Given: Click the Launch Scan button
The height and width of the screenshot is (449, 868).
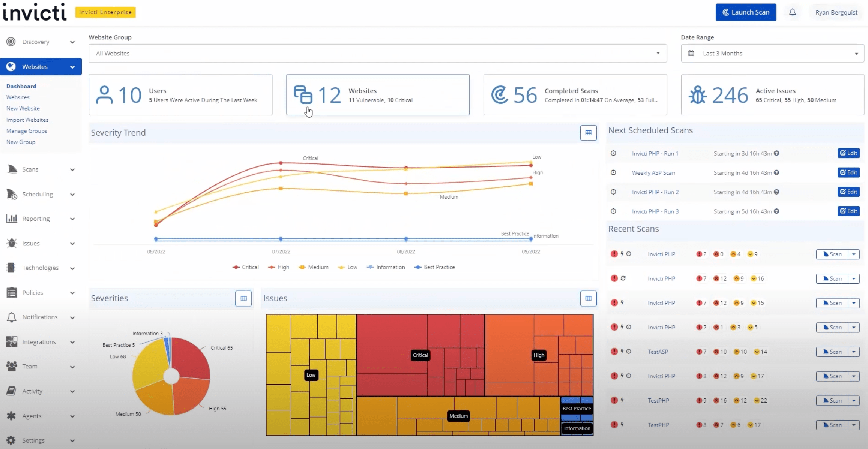Looking at the screenshot, I should pos(746,12).
